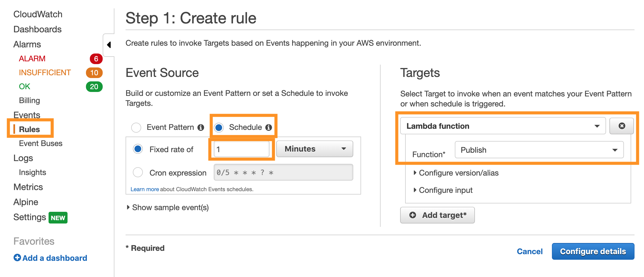Open Dashboards in the sidebar
Image resolution: width=644 pixels, height=277 pixels.
coord(37,29)
